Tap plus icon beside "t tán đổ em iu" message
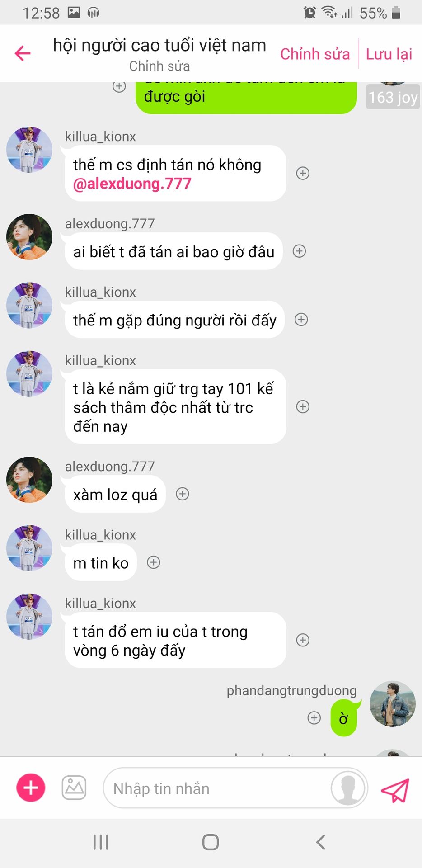This screenshot has width=422, height=868. (303, 640)
